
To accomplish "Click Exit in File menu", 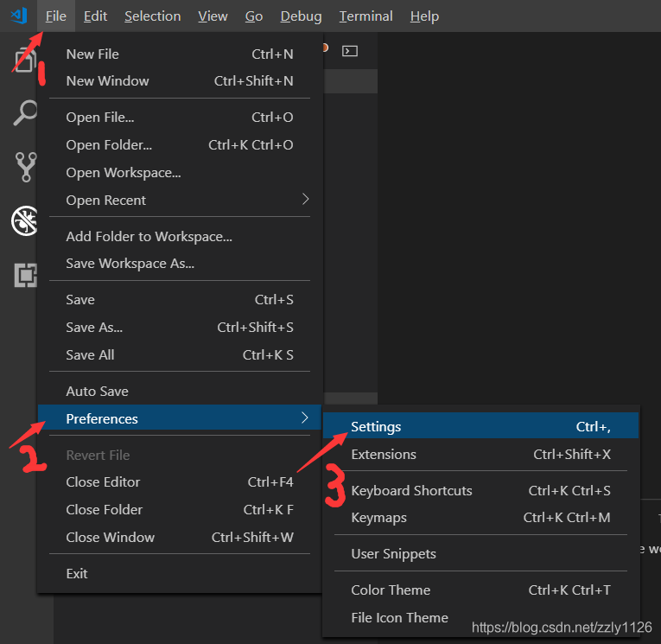I will click(180, 573).
